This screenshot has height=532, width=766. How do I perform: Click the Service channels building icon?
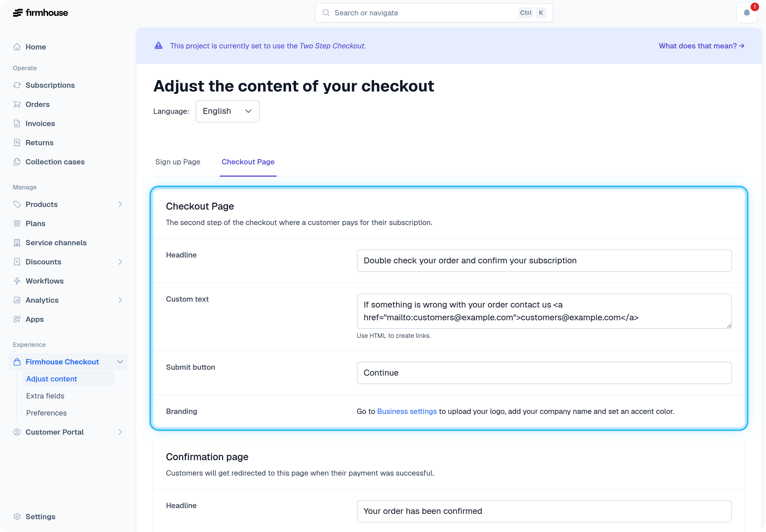pos(17,243)
